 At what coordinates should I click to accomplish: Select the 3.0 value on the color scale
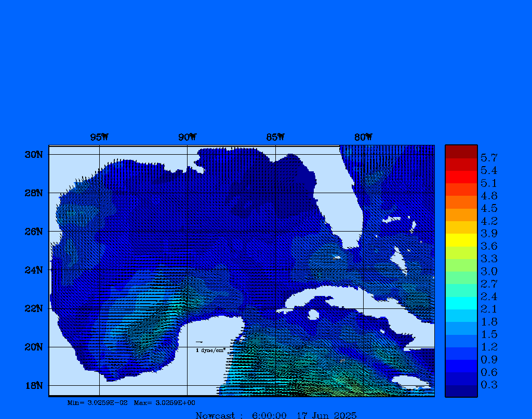489,271
